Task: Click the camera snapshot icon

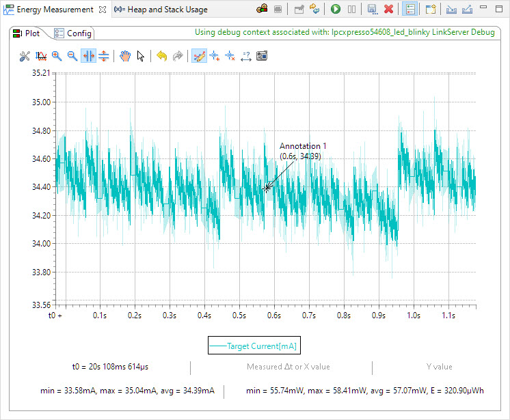Action: click(x=261, y=56)
